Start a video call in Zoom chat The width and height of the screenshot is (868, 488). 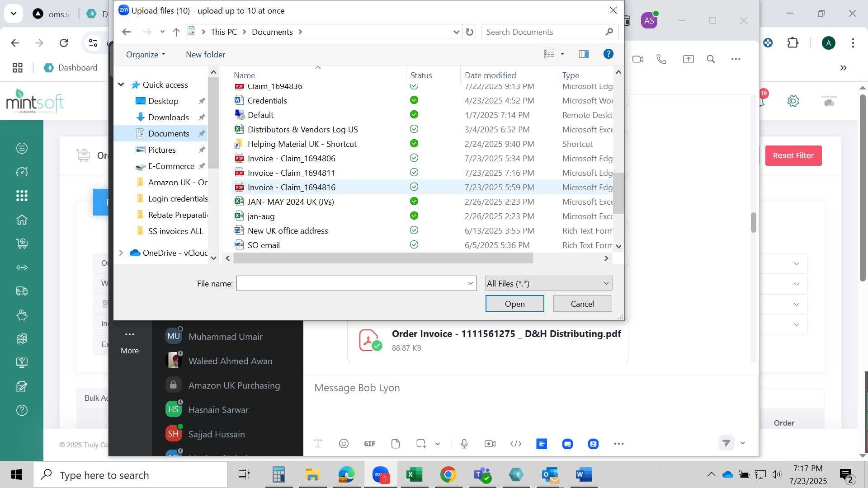pyautogui.click(x=638, y=59)
